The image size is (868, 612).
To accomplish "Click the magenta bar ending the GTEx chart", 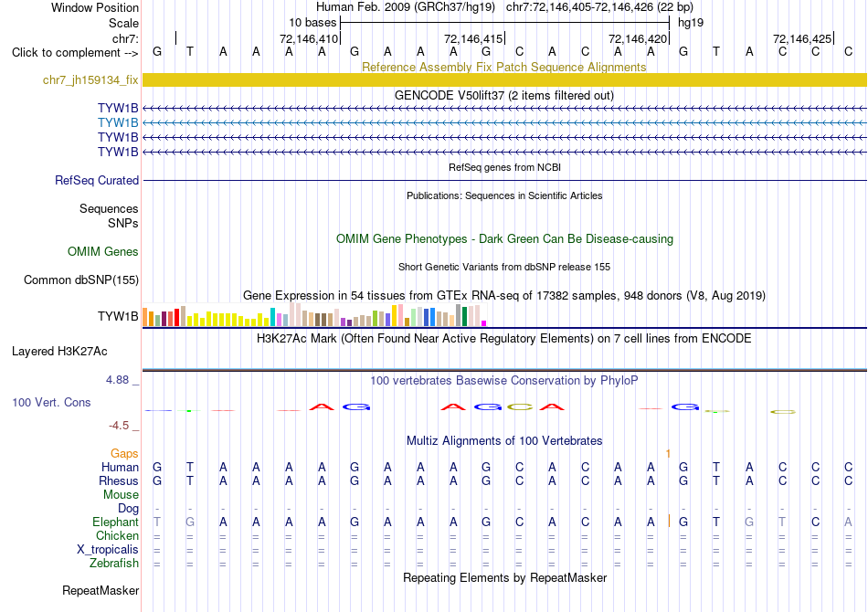I will coord(484,323).
